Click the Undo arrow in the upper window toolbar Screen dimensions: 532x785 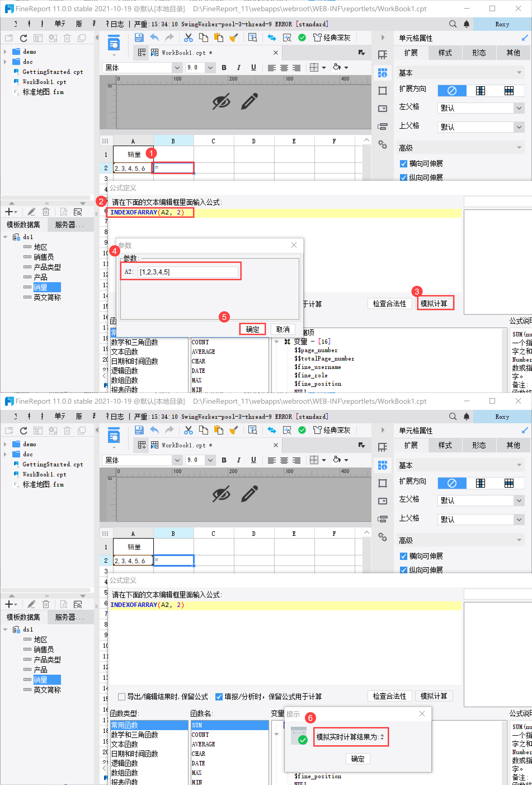tap(155, 38)
